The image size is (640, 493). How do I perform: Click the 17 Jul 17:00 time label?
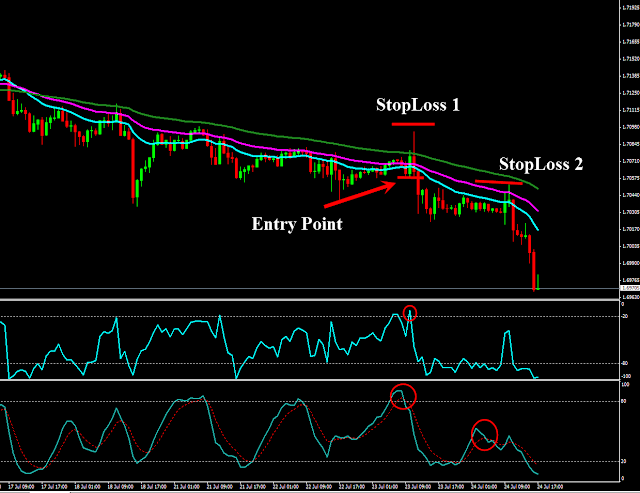pyautogui.click(x=54, y=487)
